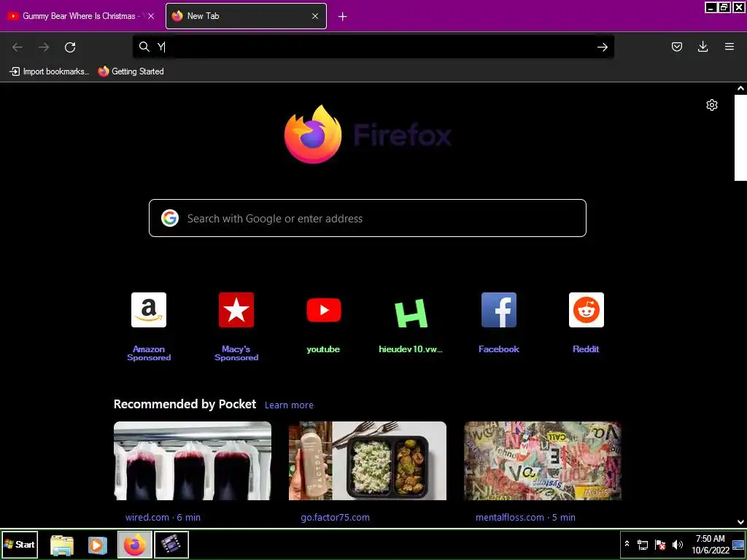The width and height of the screenshot is (747, 560).
Task: Select the New Tab tab
Action: tap(246, 16)
